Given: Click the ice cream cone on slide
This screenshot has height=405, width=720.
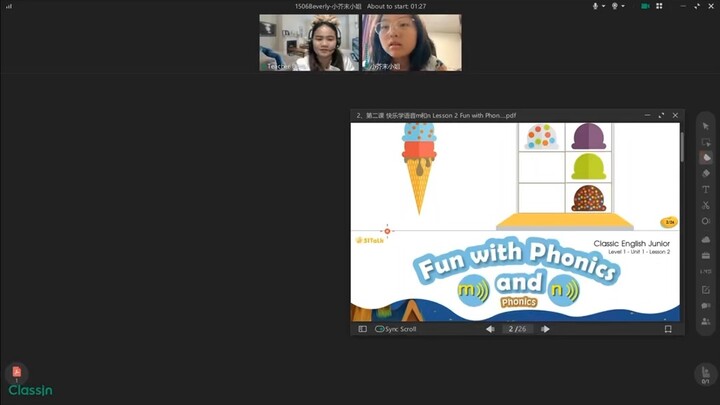Looking at the screenshot, I should pos(419,169).
